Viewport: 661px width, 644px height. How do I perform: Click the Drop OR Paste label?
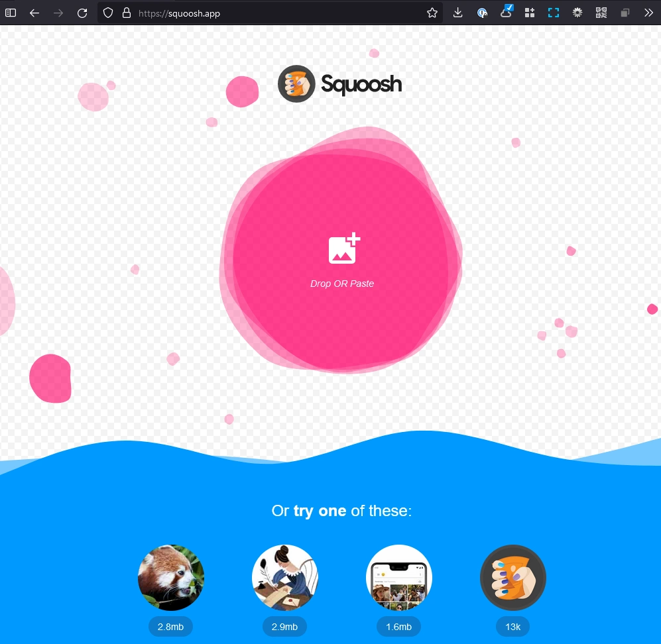(x=342, y=284)
